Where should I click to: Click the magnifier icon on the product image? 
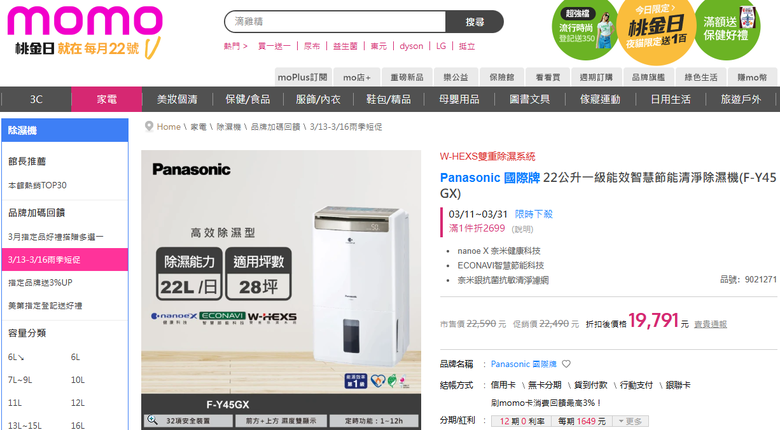click(152, 421)
